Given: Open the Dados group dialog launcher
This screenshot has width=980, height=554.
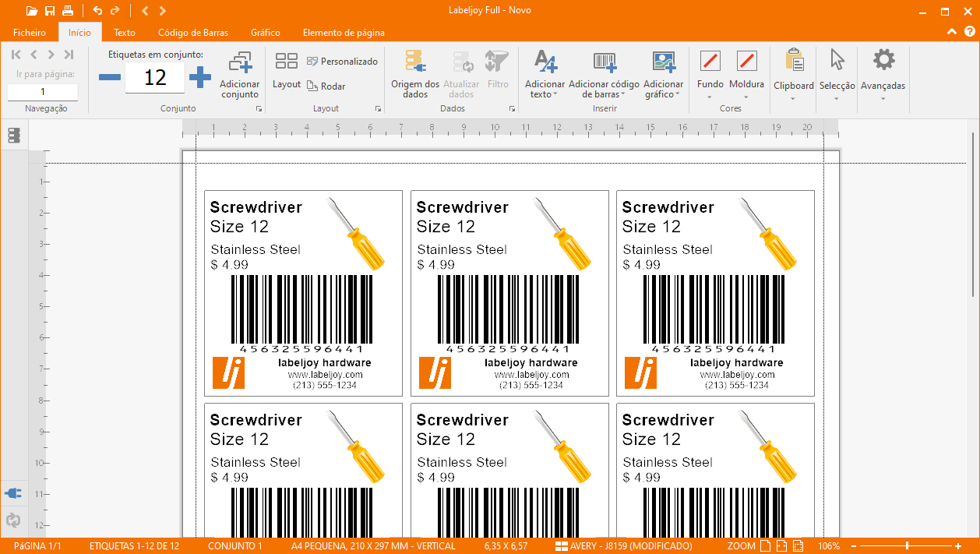Looking at the screenshot, I should pyautogui.click(x=513, y=109).
